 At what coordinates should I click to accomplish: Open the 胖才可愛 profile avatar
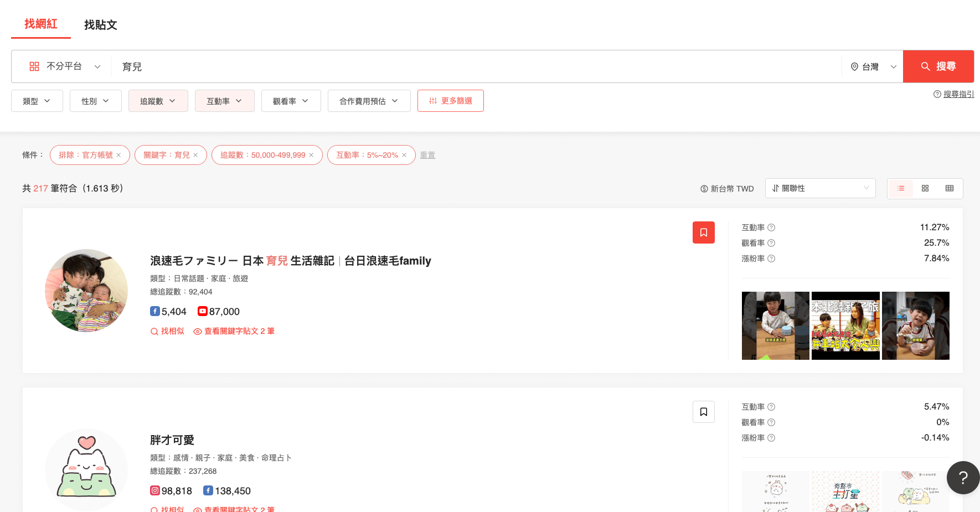pos(86,470)
